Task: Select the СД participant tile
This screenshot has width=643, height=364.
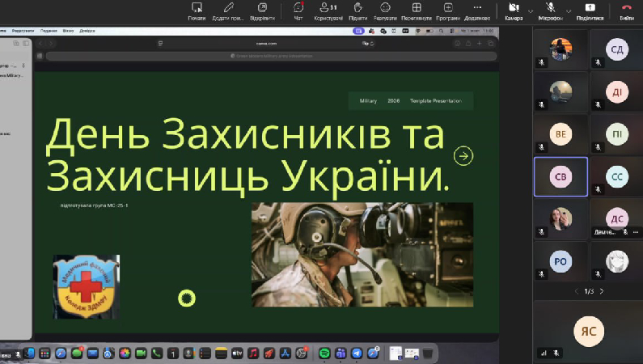Action: click(x=617, y=49)
